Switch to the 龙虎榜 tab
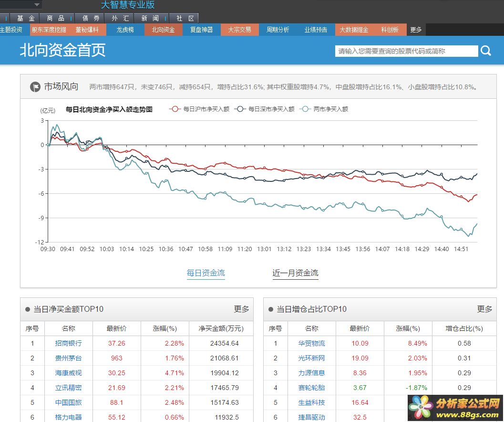504x422 pixels. click(125, 30)
